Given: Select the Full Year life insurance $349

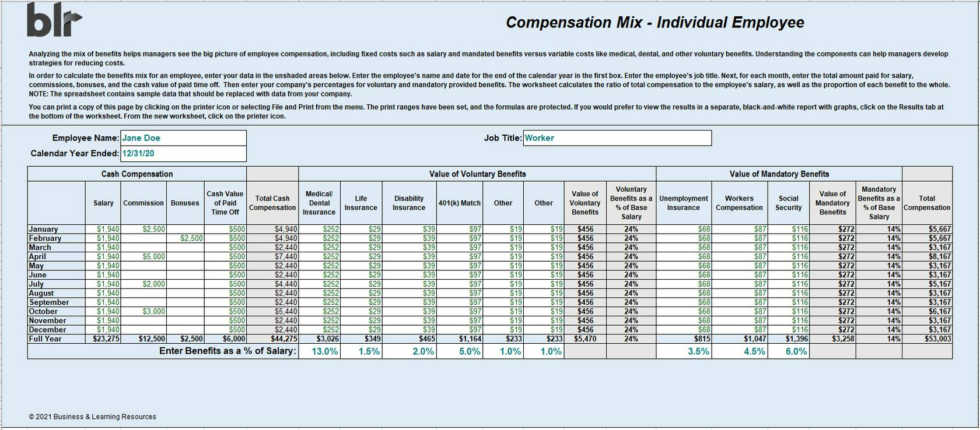Looking at the screenshot, I should (361, 339).
